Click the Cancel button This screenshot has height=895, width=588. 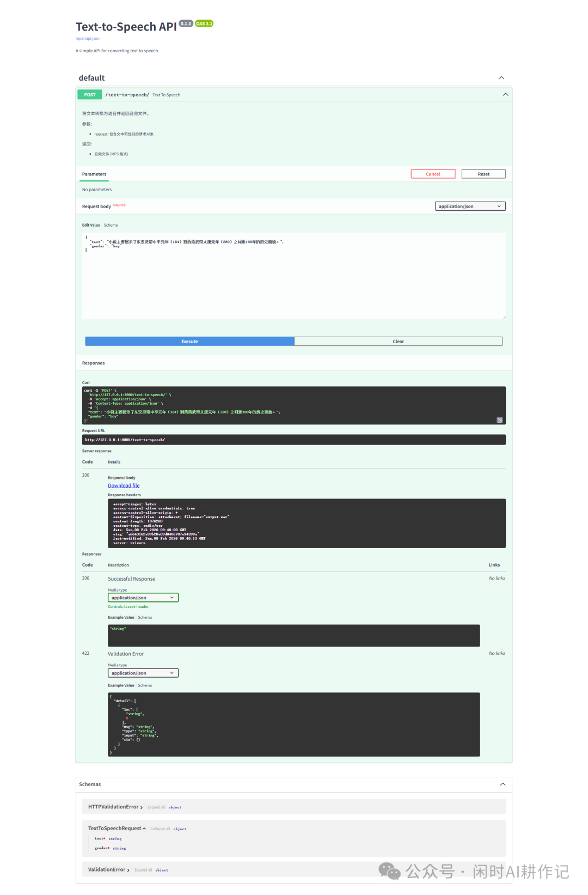[433, 174]
